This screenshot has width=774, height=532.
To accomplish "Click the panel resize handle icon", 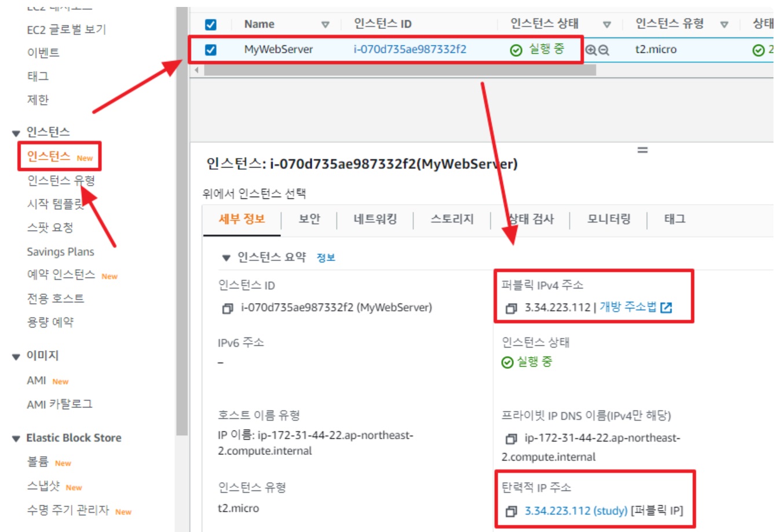I will point(642,150).
